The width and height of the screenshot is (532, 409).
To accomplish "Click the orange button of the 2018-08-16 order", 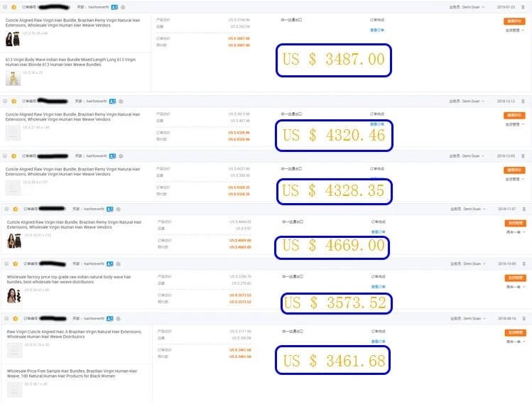I will tap(516, 333).
